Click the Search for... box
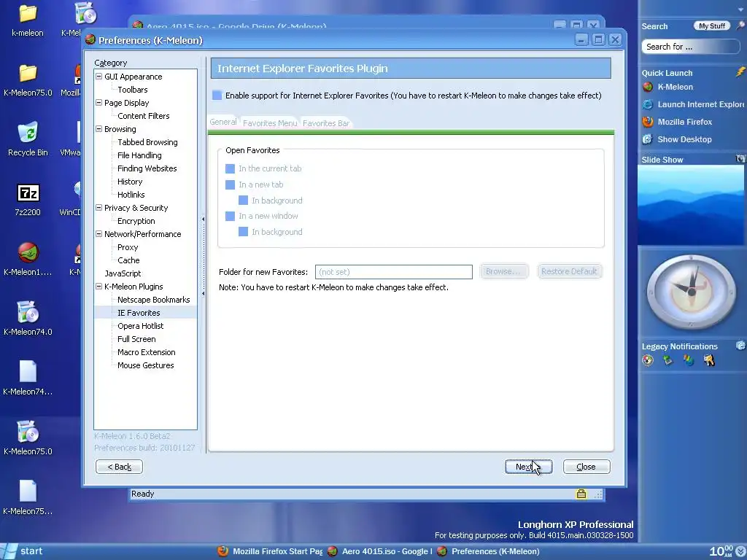 [690, 47]
